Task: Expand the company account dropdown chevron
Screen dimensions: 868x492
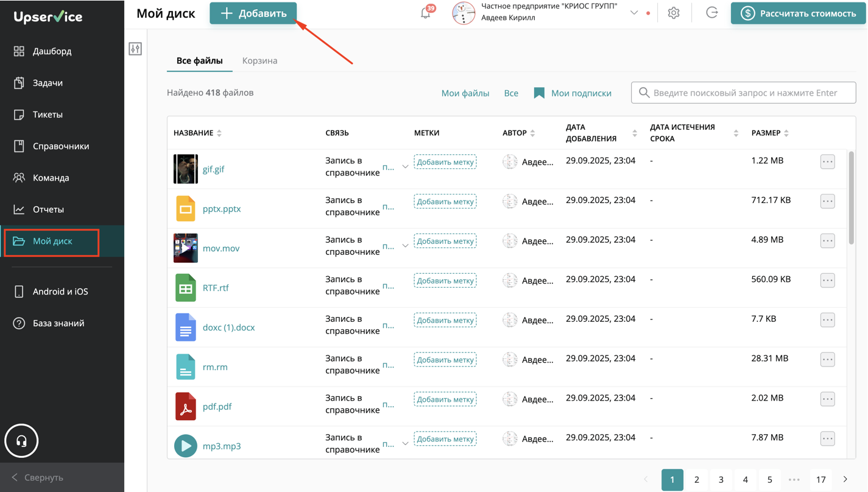Action: [x=634, y=13]
